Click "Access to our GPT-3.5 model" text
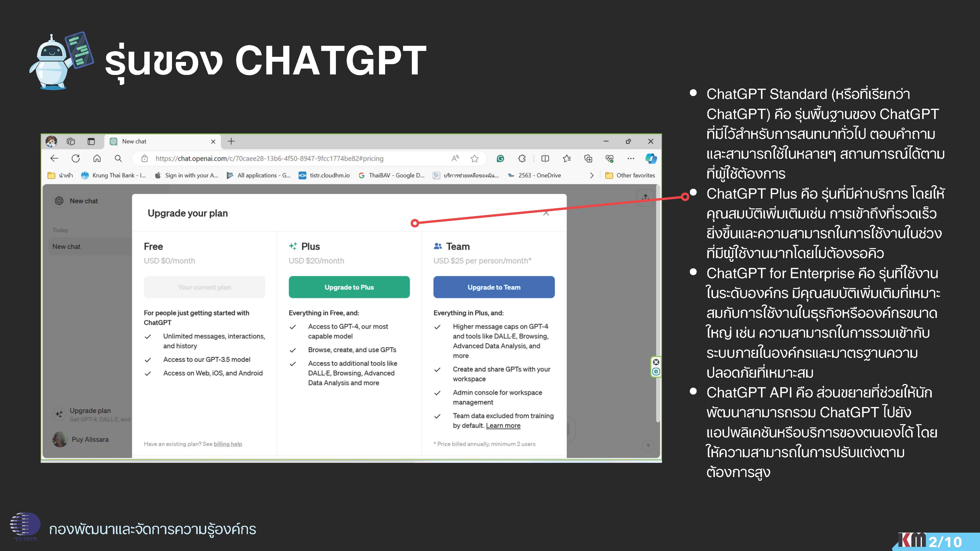Screen dimensions: 980x551 [x=207, y=359]
